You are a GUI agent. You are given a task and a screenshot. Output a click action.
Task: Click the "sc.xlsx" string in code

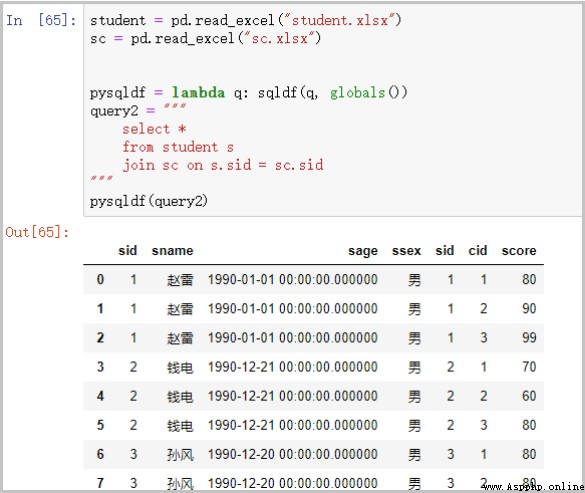coord(279,38)
